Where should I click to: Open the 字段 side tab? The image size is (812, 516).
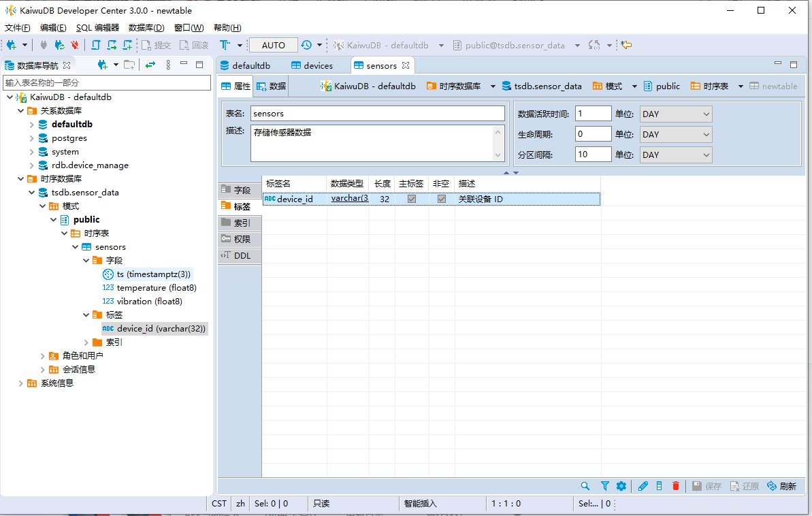(240, 190)
